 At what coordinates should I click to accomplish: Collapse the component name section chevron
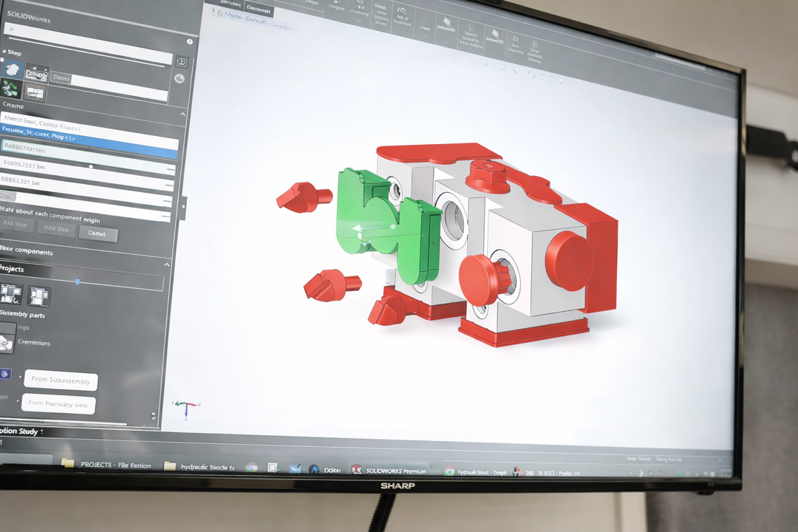183,115
